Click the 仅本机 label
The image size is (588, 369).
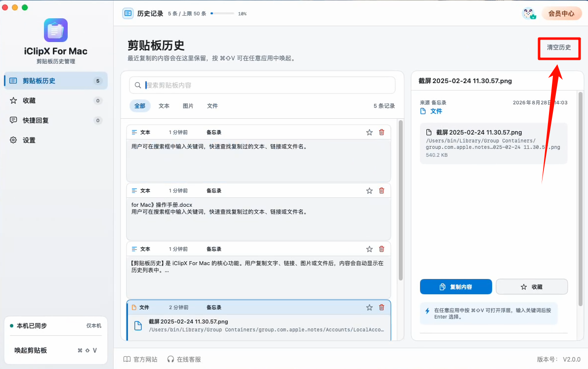(x=94, y=326)
